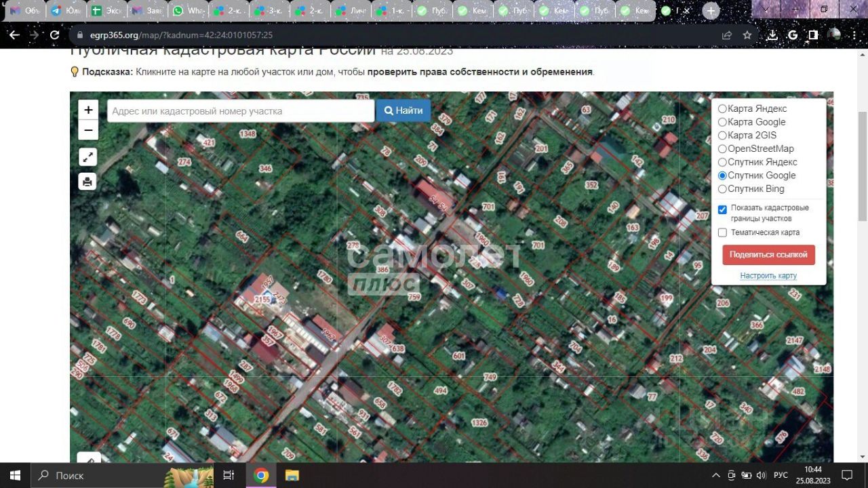Open the browser share icon in address bar
This screenshot has width=868, height=488.
(727, 35)
